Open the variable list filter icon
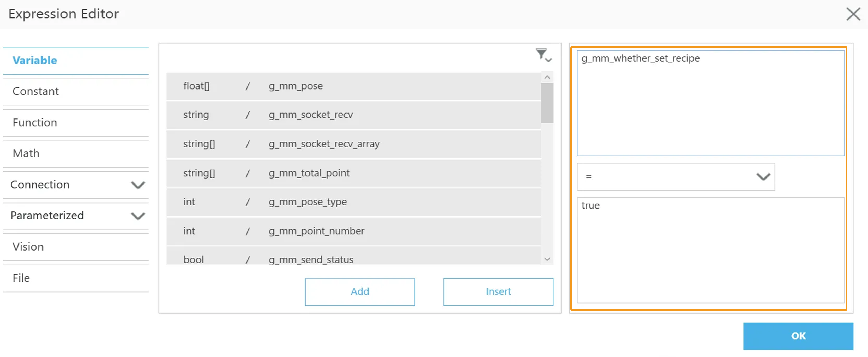Image resolution: width=868 pixels, height=357 pixels. pos(543,55)
